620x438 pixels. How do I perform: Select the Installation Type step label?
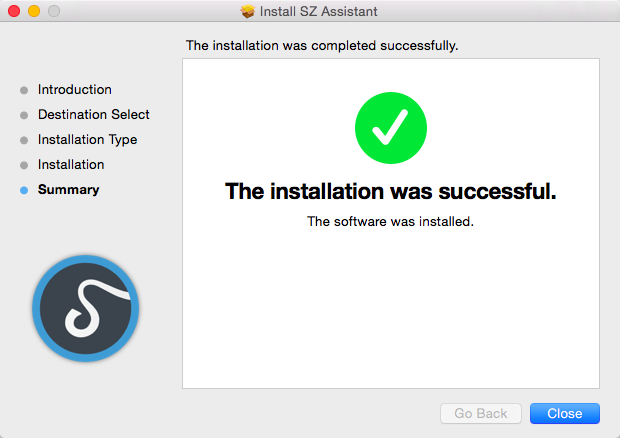(87, 140)
